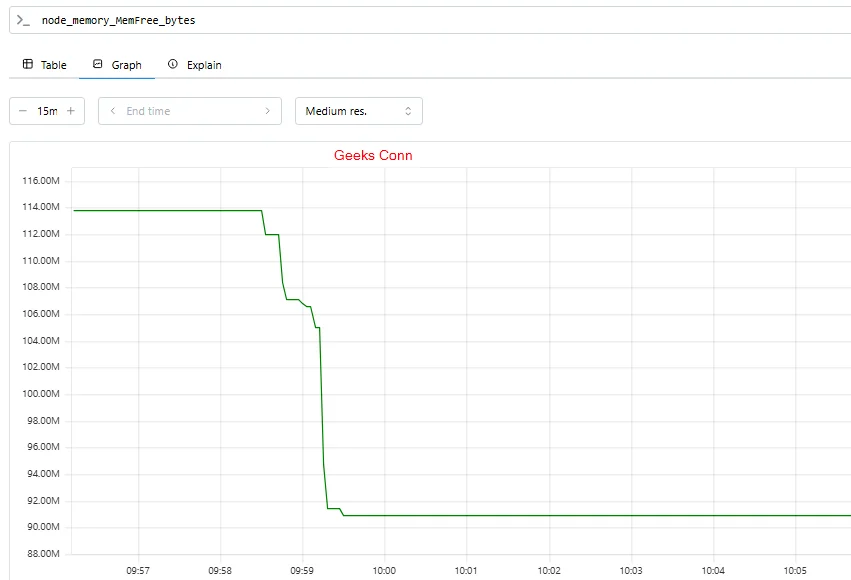Click the 09:58 x-axis time label

(x=220, y=570)
